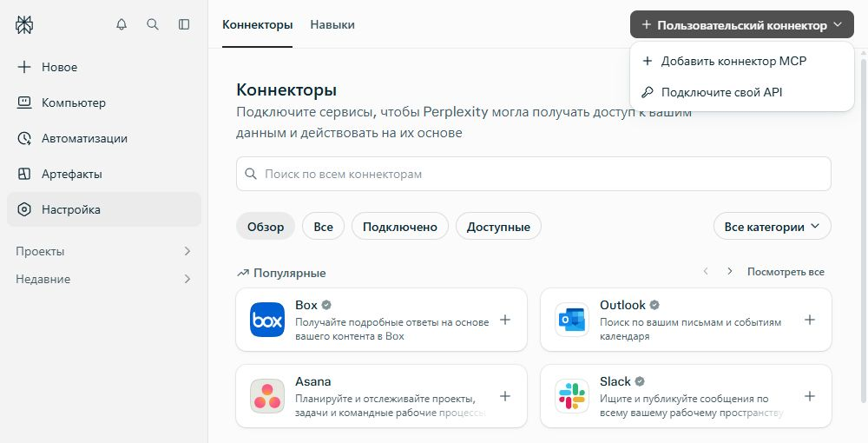868x443 pixels.
Task: Open the Box connector title
Action: pyautogui.click(x=306, y=305)
